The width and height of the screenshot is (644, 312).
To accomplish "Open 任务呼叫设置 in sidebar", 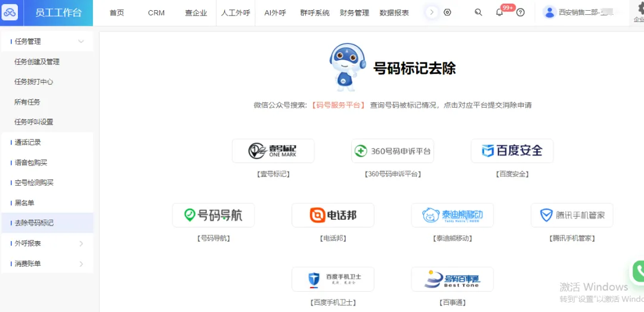I will click(33, 122).
